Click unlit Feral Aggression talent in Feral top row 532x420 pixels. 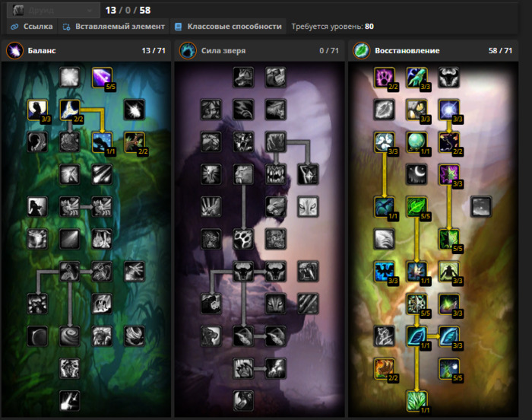click(275, 78)
